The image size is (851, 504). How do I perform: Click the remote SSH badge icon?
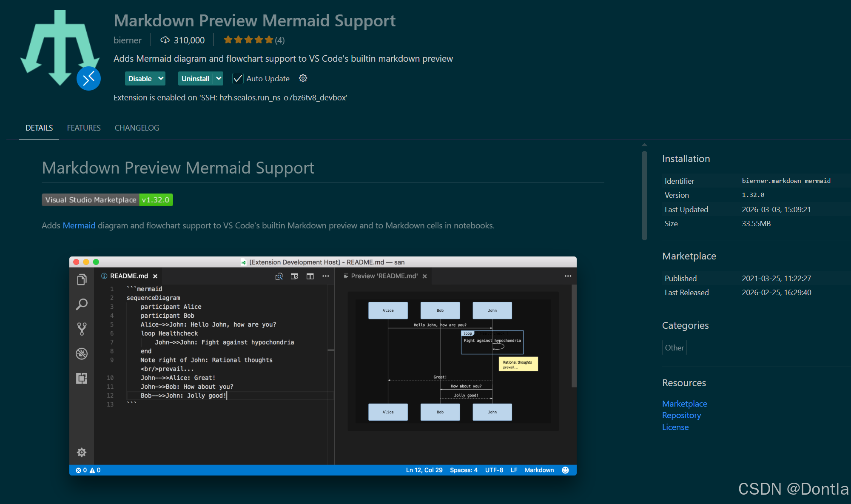[88, 79]
